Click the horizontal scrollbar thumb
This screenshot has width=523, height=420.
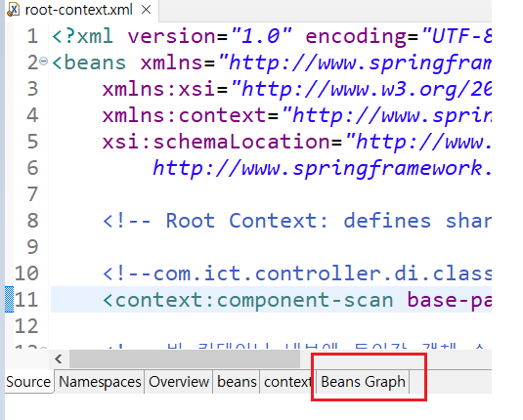tap(185, 359)
